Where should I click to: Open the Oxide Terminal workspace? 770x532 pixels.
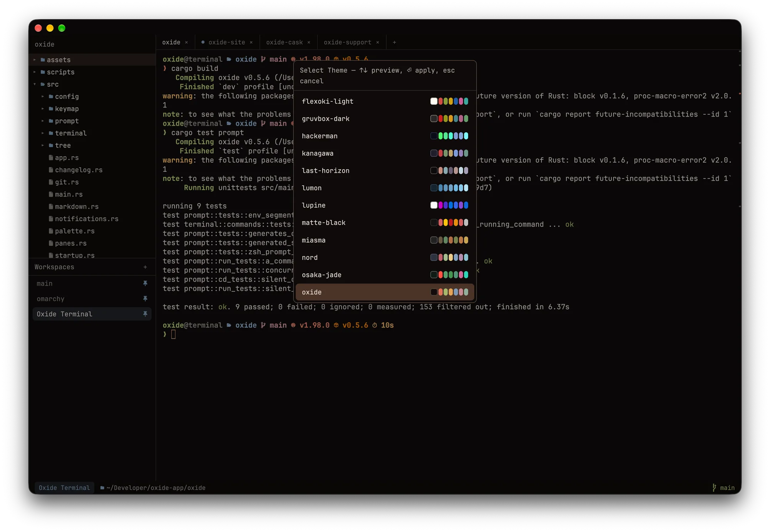pos(92,314)
